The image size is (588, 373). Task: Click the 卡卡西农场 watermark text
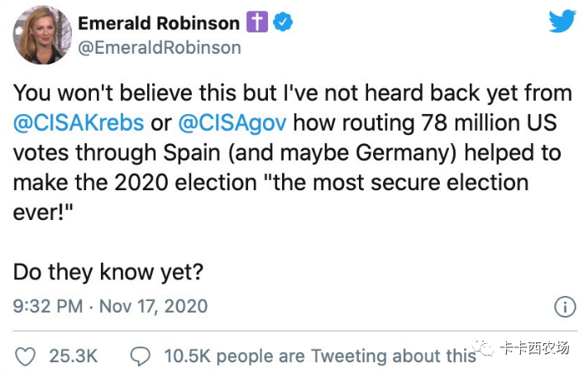point(534,349)
